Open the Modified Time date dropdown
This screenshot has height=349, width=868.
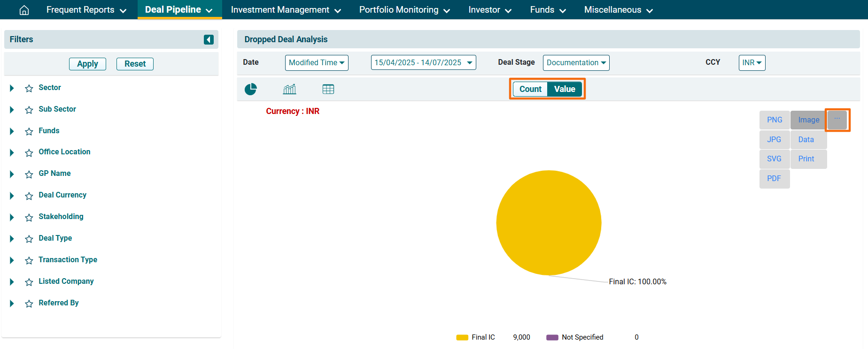317,63
